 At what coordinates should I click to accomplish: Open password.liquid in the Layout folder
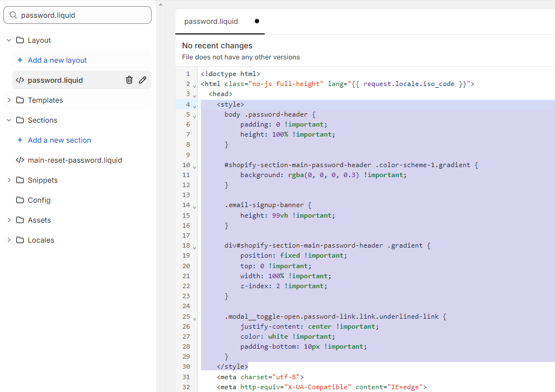(x=56, y=80)
